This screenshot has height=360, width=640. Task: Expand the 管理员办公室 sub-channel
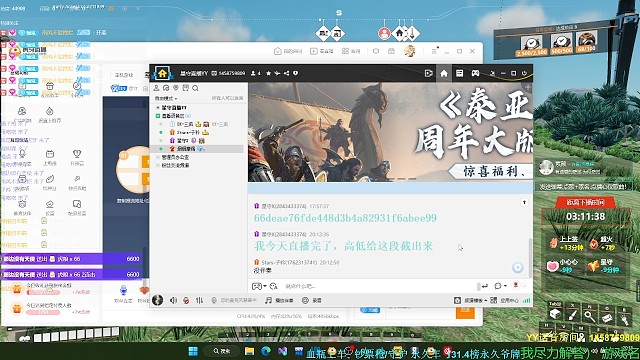click(158, 157)
